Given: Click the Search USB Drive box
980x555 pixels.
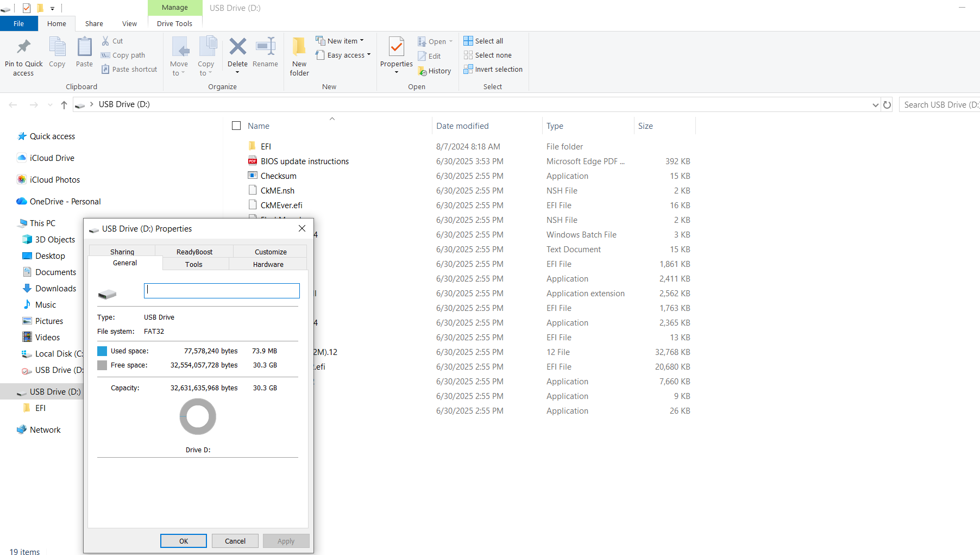Looking at the screenshot, I should (x=940, y=104).
